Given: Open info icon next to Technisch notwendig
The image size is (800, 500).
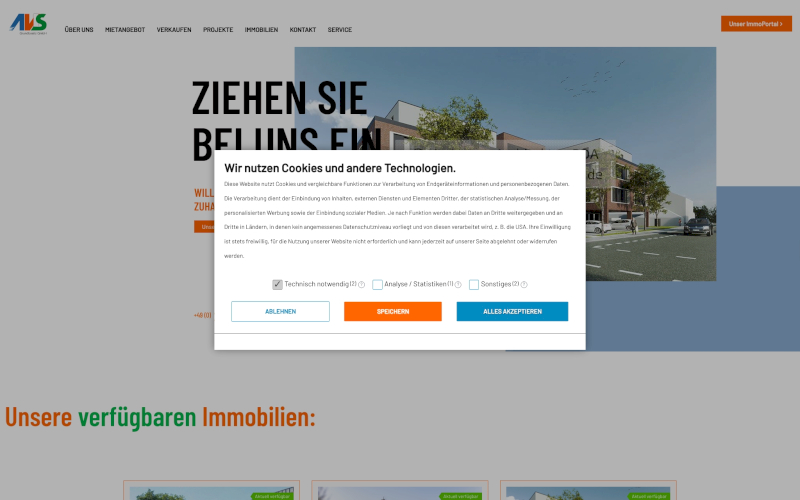Looking at the screenshot, I should [362, 285].
